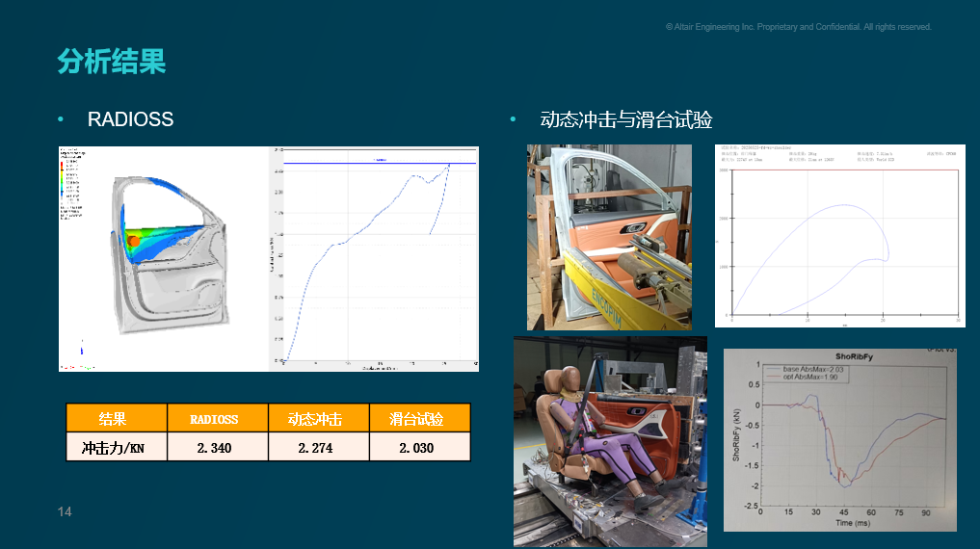Click the contour legend in simulation image
Image resolution: width=980 pixels, height=549 pixels.
coord(72,184)
